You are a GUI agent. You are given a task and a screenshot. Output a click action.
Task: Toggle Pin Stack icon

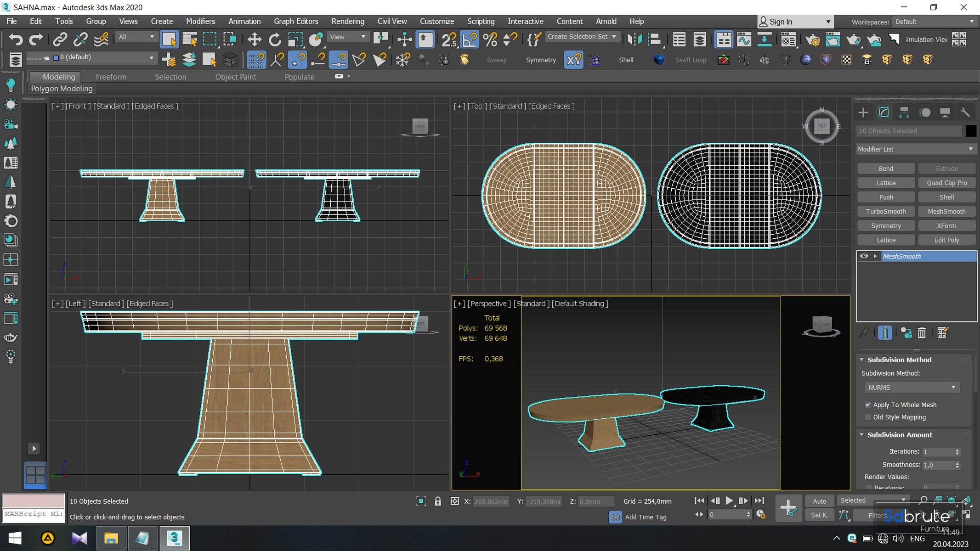click(x=864, y=332)
